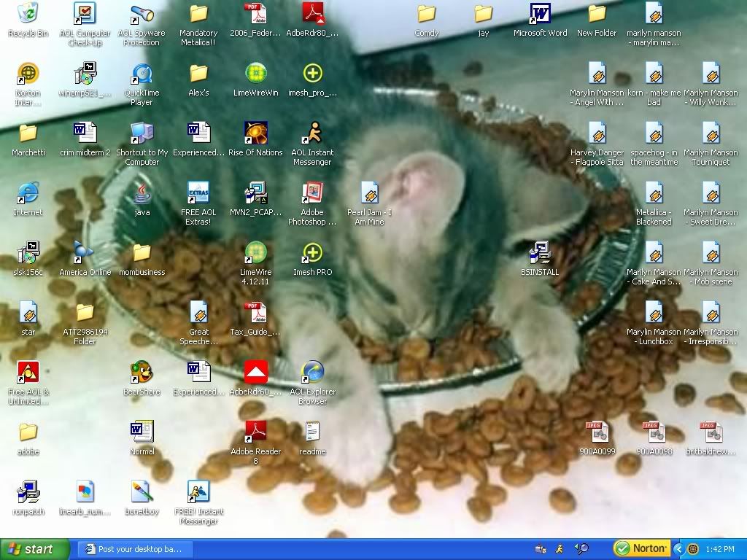Click the system clock showing 1:42 PM
747x560 pixels.
[720, 549]
